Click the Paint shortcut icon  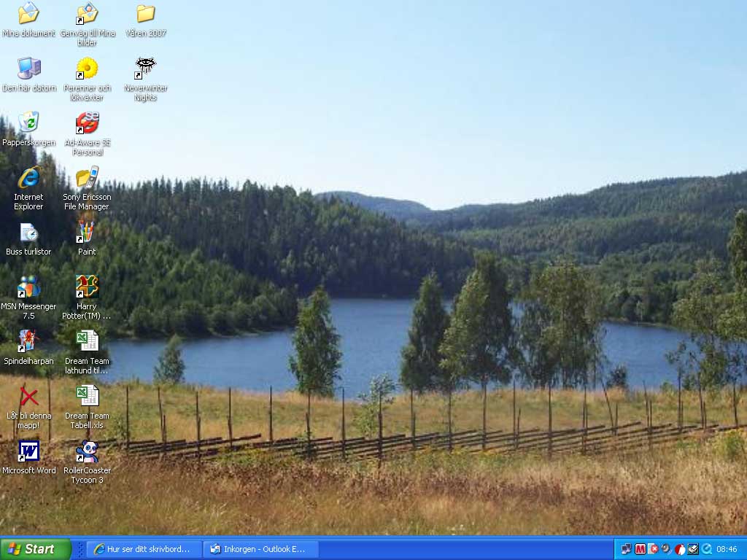pyautogui.click(x=87, y=232)
